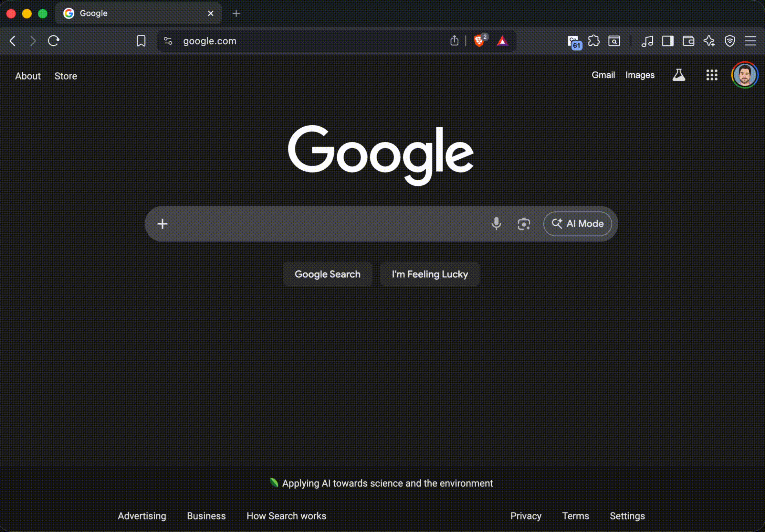Open Leo AI sparkle icon
Viewport: 765px width, 532px height.
709,41
